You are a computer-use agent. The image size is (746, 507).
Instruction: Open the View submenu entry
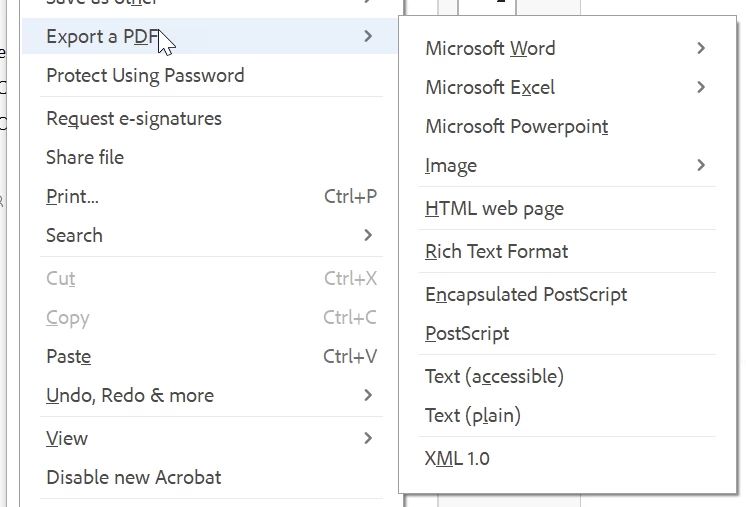[209, 438]
